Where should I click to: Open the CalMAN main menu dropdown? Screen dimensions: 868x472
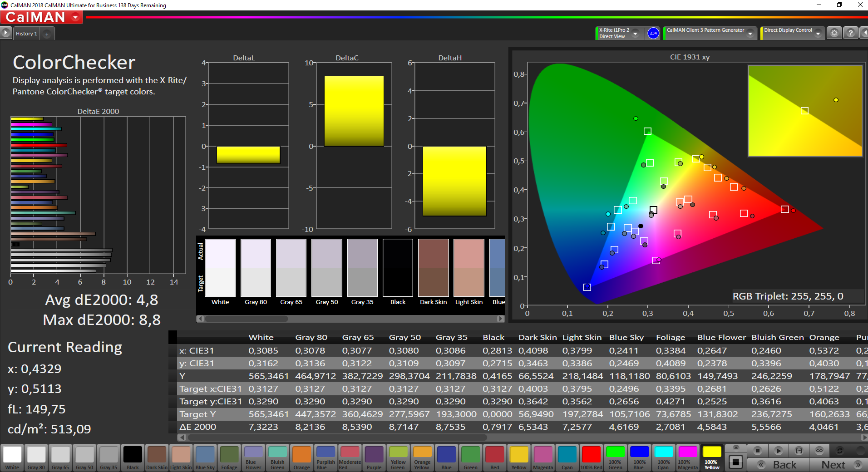(75, 17)
